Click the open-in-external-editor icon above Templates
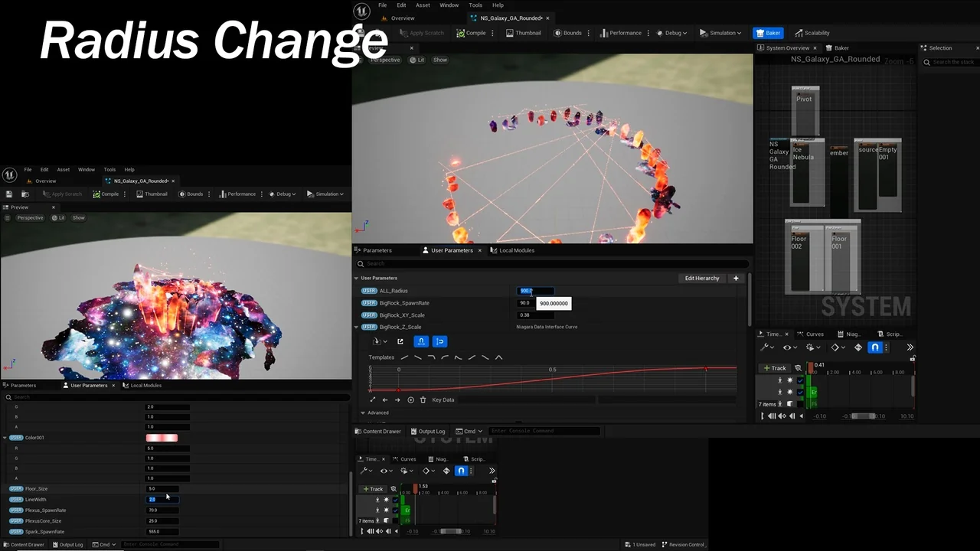The height and width of the screenshot is (551, 980). tap(400, 341)
